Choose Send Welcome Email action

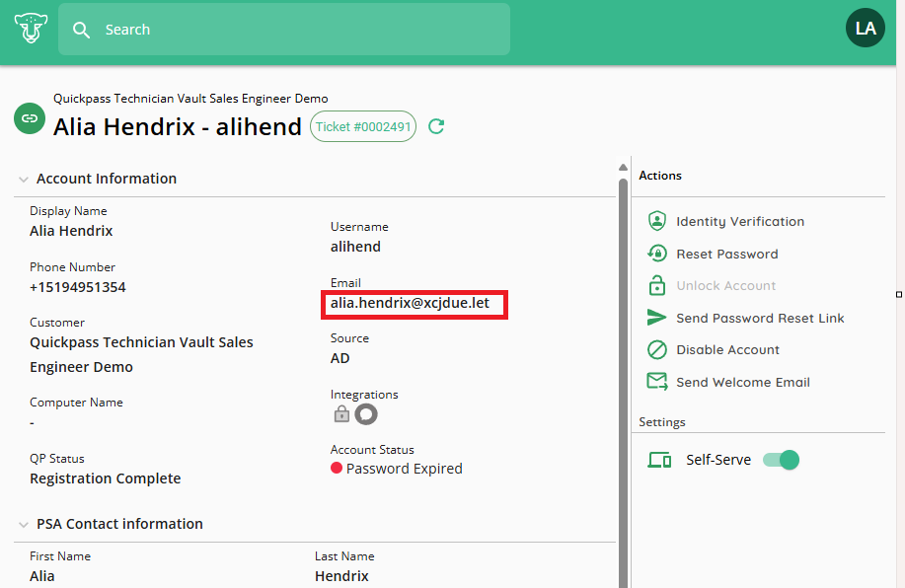point(743,382)
